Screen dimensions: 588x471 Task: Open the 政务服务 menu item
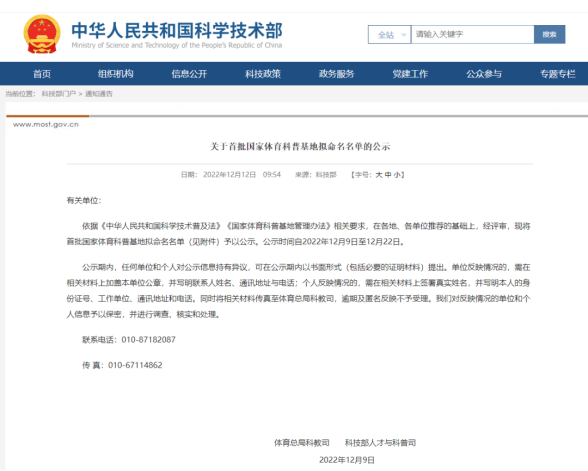coord(336,74)
